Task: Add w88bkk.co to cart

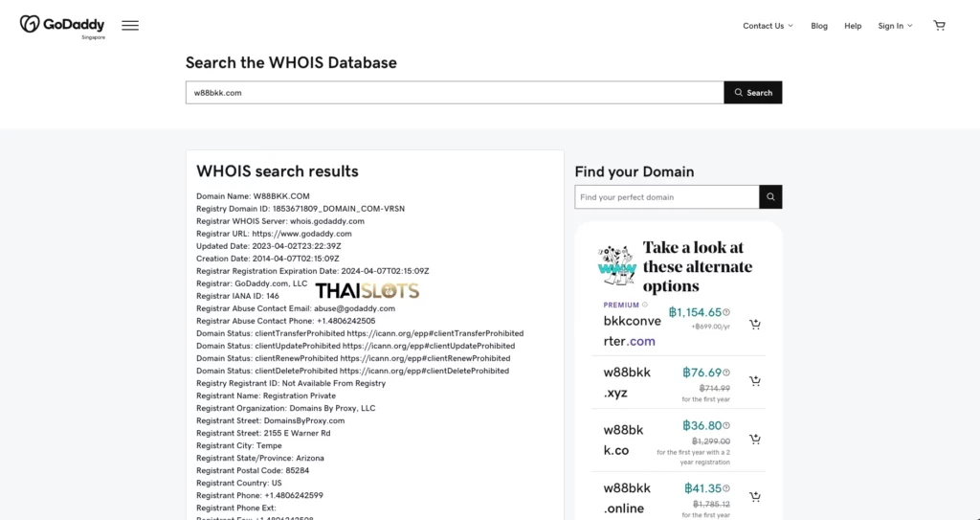Action: [x=755, y=440]
